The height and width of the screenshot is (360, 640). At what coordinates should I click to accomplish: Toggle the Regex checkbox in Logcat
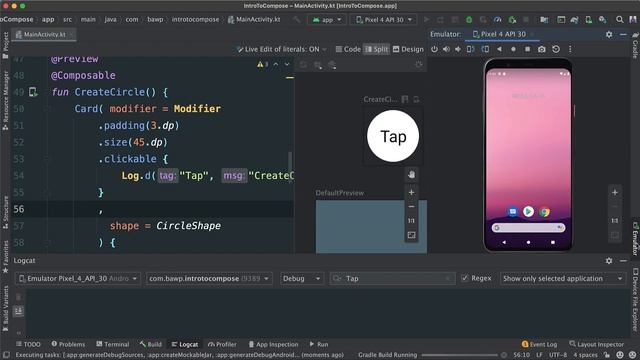[x=464, y=278]
